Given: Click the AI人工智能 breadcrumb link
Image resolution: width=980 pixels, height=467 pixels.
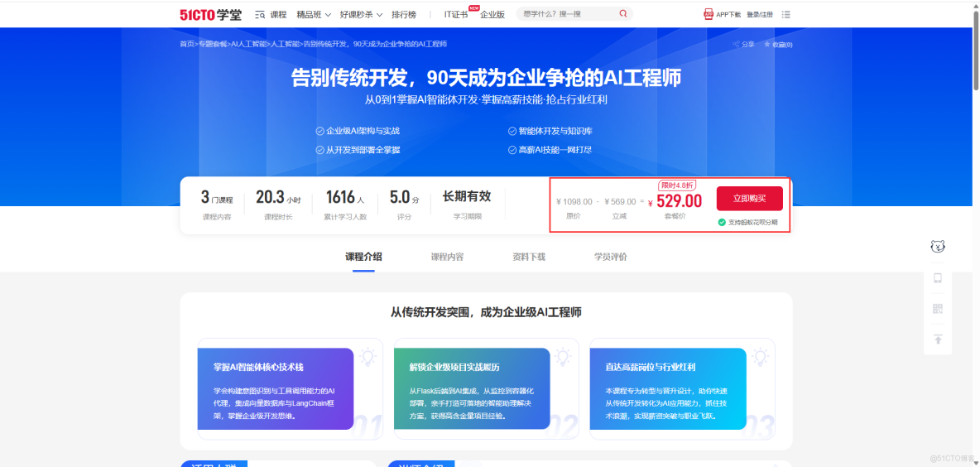Looking at the screenshot, I should 249,45.
